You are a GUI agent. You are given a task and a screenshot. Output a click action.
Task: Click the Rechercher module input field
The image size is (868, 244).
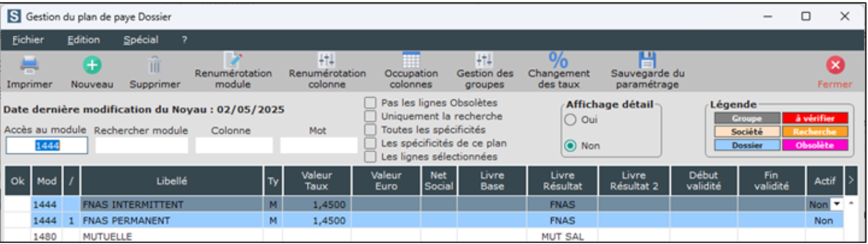(142, 146)
